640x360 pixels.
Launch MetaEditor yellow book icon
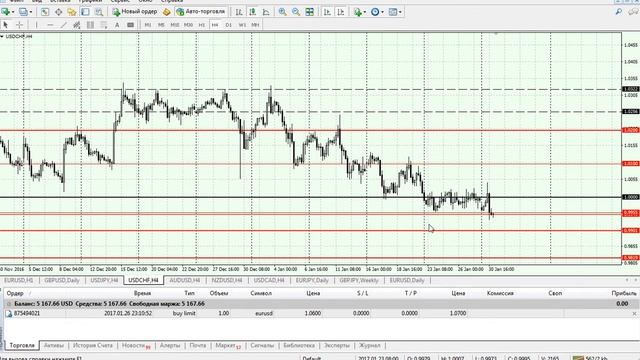coord(166,12)
